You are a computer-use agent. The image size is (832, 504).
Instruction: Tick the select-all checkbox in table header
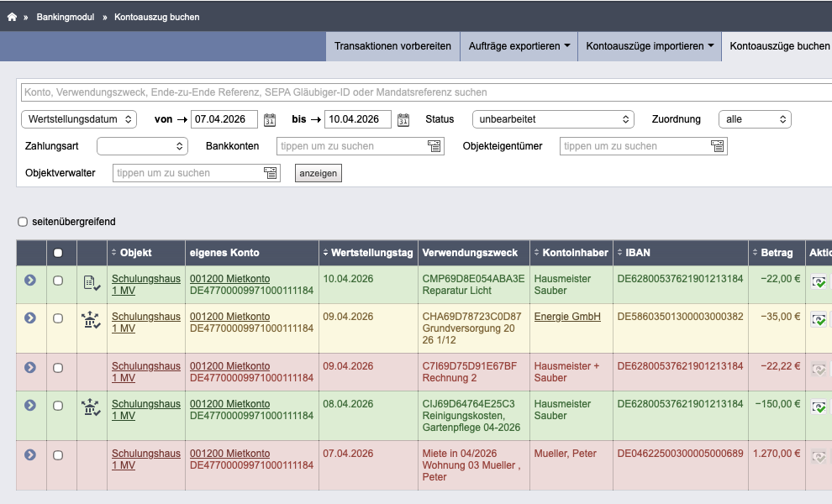tap(58, 253)
